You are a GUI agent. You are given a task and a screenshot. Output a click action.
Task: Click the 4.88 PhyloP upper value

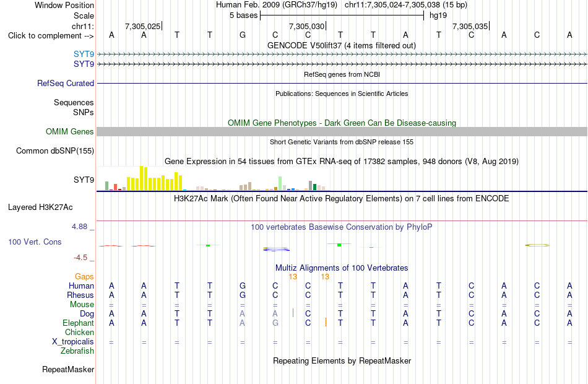[x=79, y=227]
